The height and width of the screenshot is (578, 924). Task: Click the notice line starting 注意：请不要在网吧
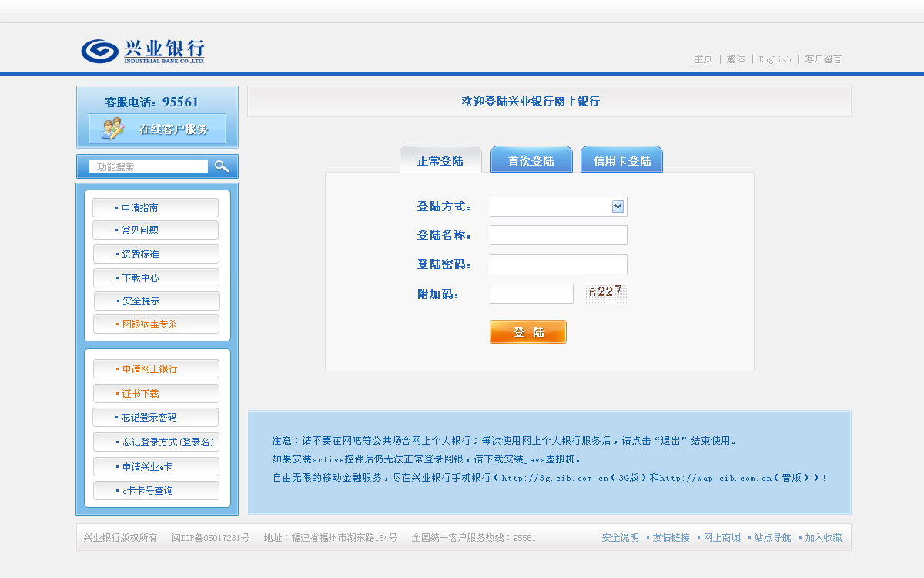click(x=505, y=441)
